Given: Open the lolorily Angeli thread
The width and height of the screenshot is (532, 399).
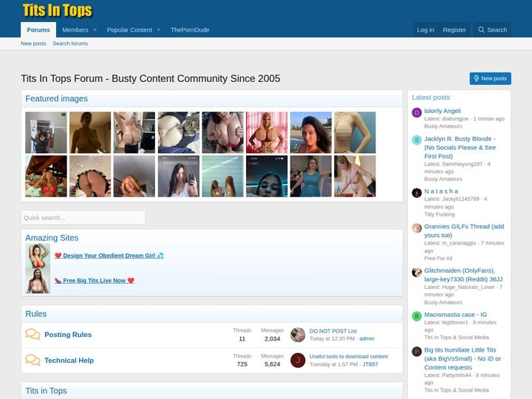Looking at the screenshot, I should [x=443, y=111].
